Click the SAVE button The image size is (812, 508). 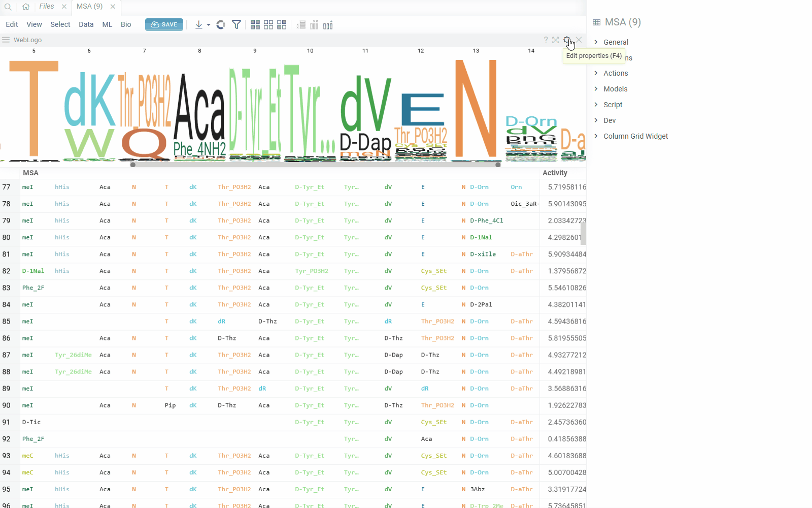tap(164, 24)
